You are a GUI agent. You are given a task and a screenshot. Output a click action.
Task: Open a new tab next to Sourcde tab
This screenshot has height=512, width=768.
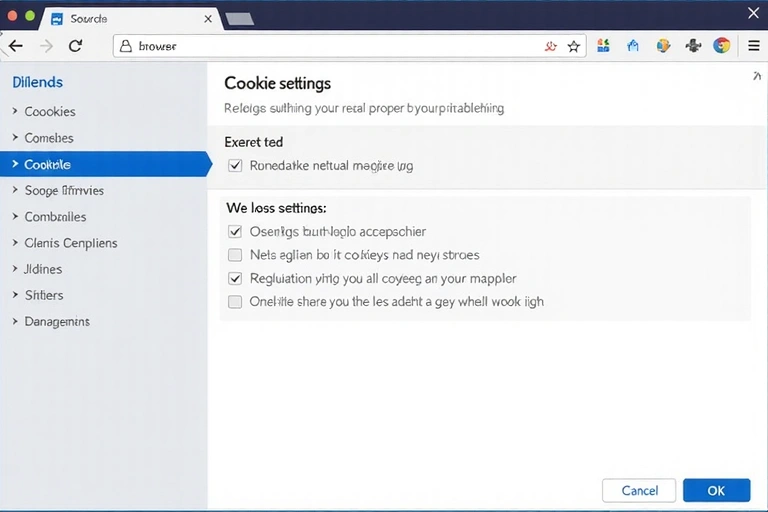tap(239, 19)
